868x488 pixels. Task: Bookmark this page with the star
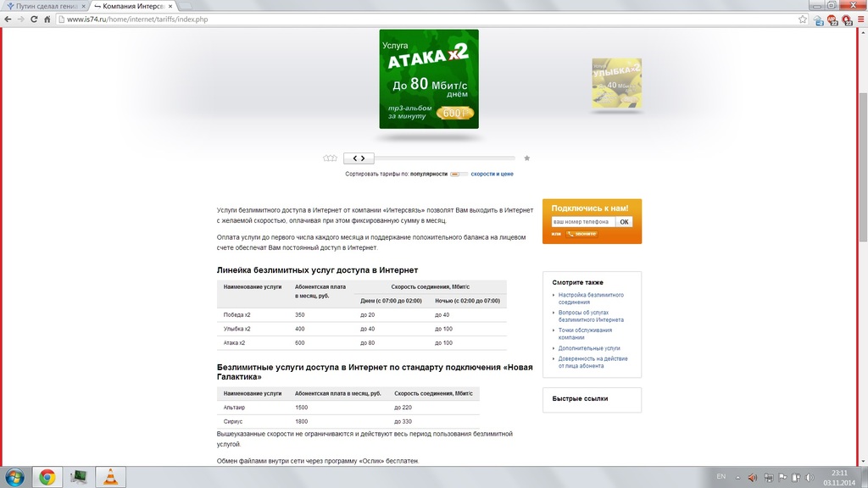pos(803,19)
